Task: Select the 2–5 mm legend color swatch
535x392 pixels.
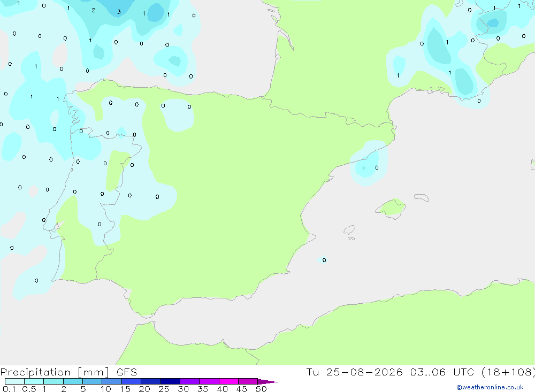Action: [73, 381]
